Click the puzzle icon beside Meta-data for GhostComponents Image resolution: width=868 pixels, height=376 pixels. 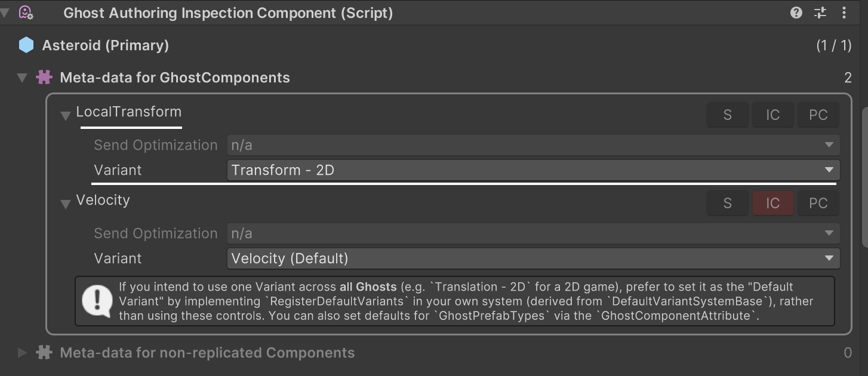[44, 77]
